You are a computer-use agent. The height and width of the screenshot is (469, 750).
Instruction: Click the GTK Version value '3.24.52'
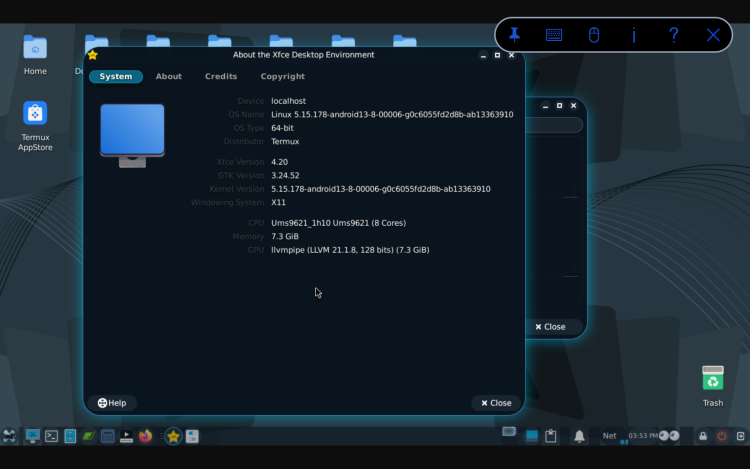click(x=285, y=175)
